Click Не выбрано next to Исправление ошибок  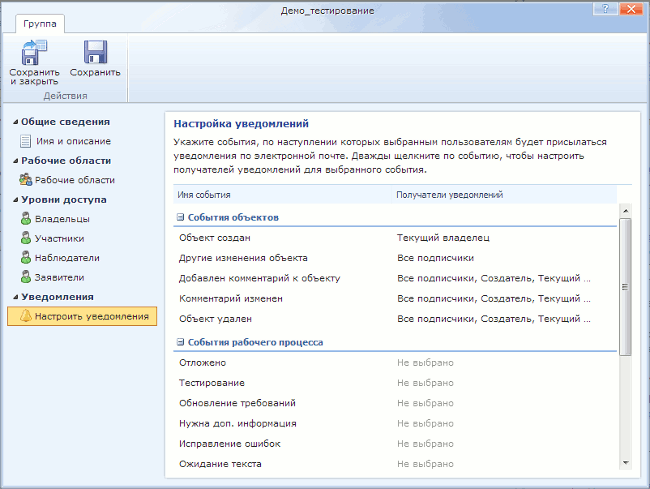pyautogui.click(x=425, y=444)
